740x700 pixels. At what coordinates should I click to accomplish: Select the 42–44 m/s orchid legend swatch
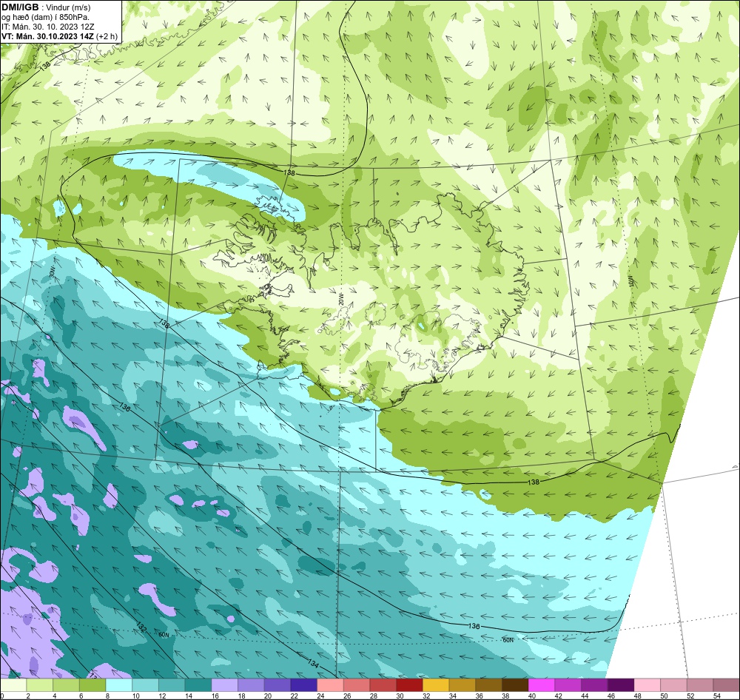point(568,685)
